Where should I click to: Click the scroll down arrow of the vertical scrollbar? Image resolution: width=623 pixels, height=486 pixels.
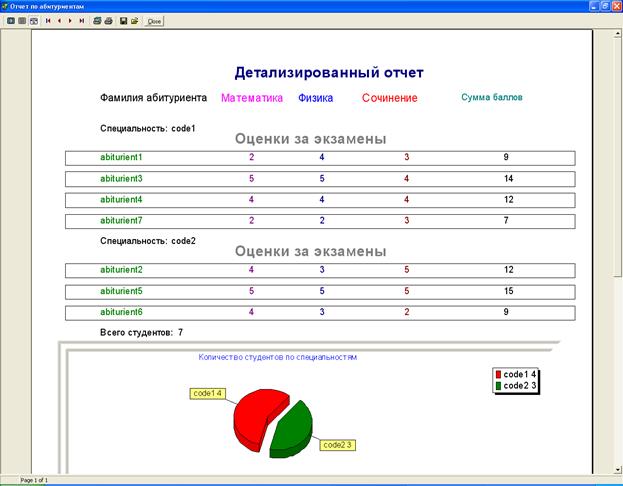(x=606, y=467)
